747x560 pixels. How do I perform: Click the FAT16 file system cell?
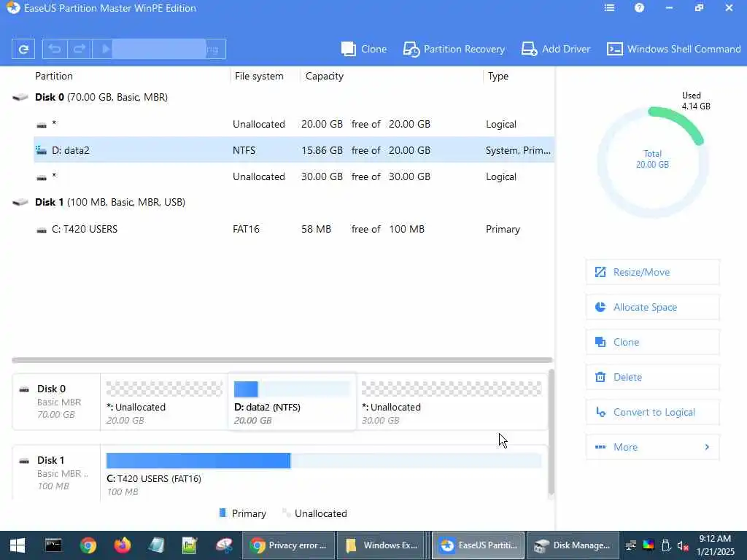[246, 229]
